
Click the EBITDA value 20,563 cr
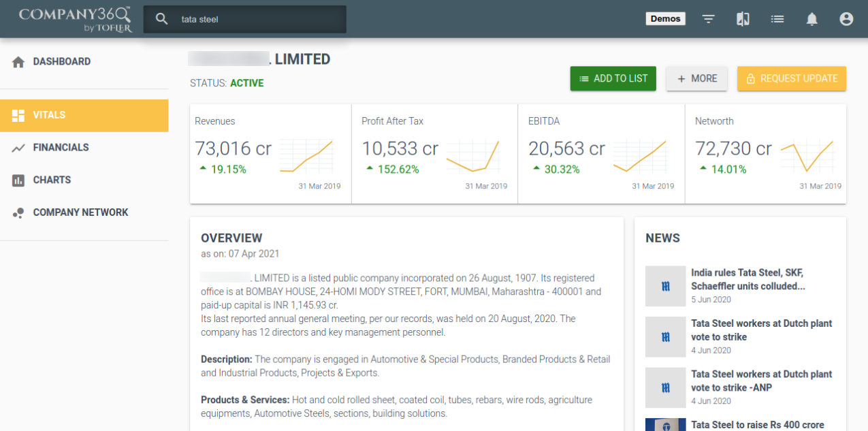click(x=566, y=148)
